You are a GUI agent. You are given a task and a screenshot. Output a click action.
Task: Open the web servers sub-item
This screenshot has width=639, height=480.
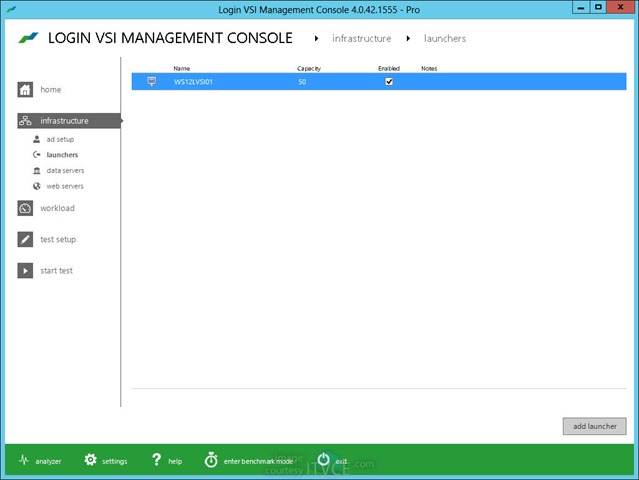[x=65, y=186]
